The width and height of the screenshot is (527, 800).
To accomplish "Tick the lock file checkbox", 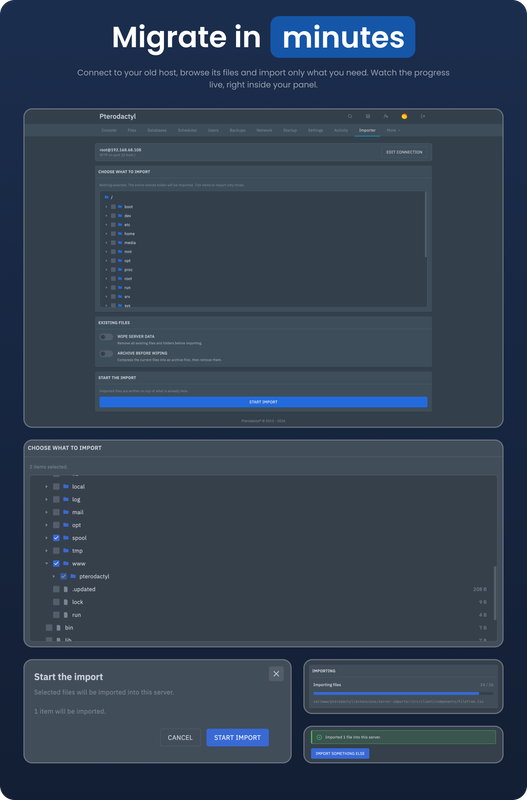I will [56, 602].
